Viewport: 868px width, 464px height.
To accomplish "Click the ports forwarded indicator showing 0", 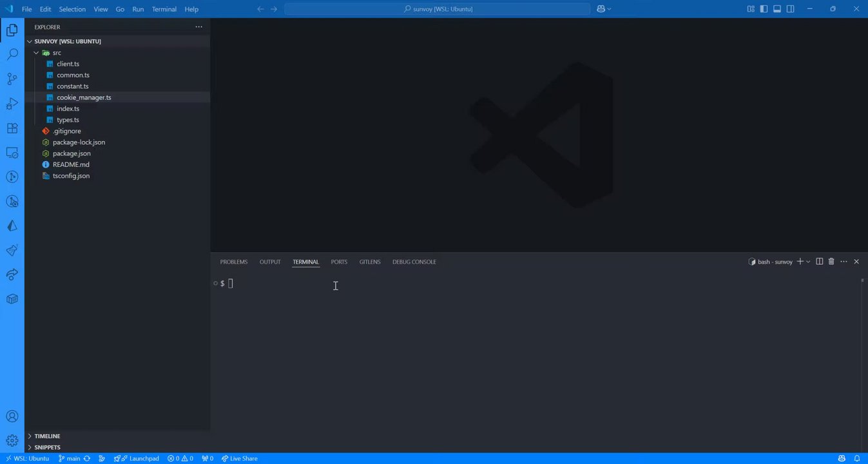I will click(x=207, y=458).
